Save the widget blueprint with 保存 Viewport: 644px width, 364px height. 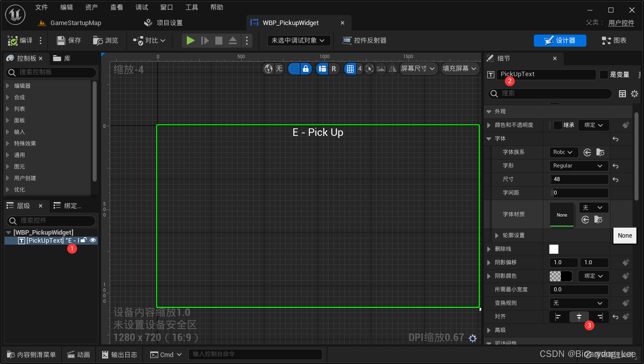69,41
